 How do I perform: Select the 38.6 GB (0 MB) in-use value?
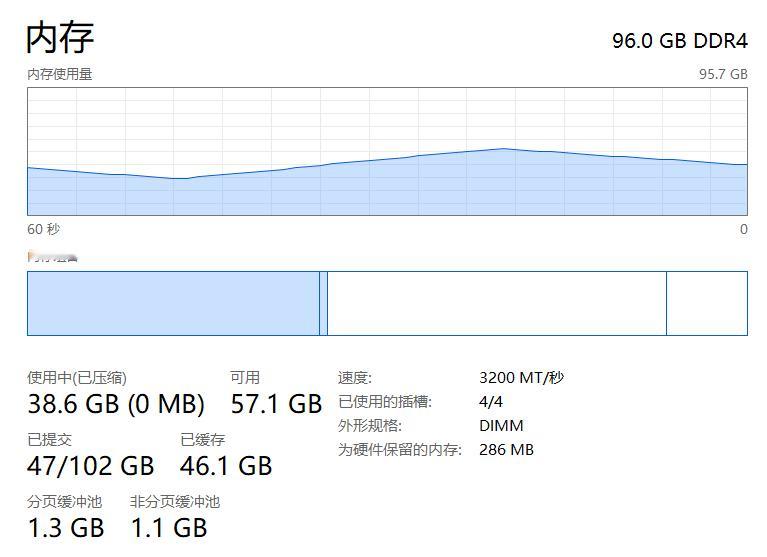tap(116, 404)
